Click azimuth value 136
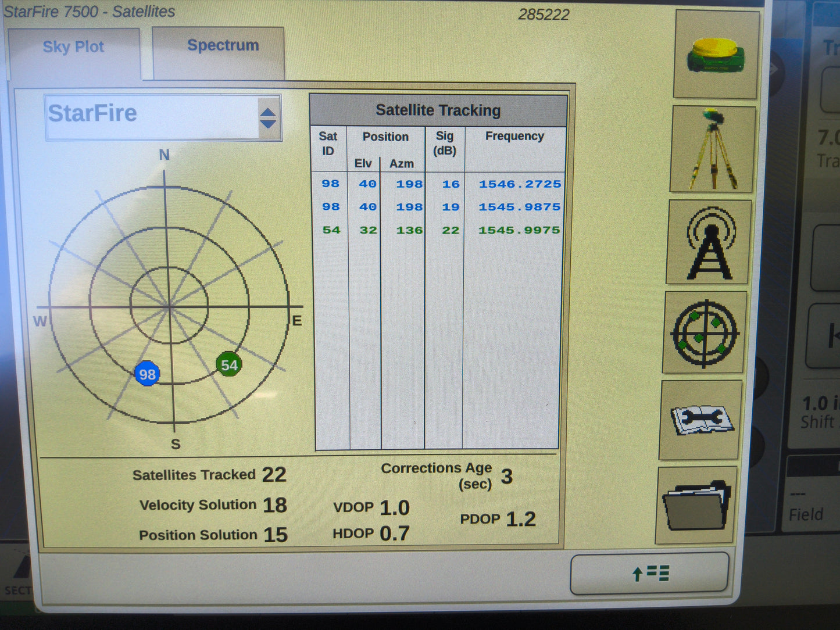The image size is (840, 630). (x=409, y=230)
